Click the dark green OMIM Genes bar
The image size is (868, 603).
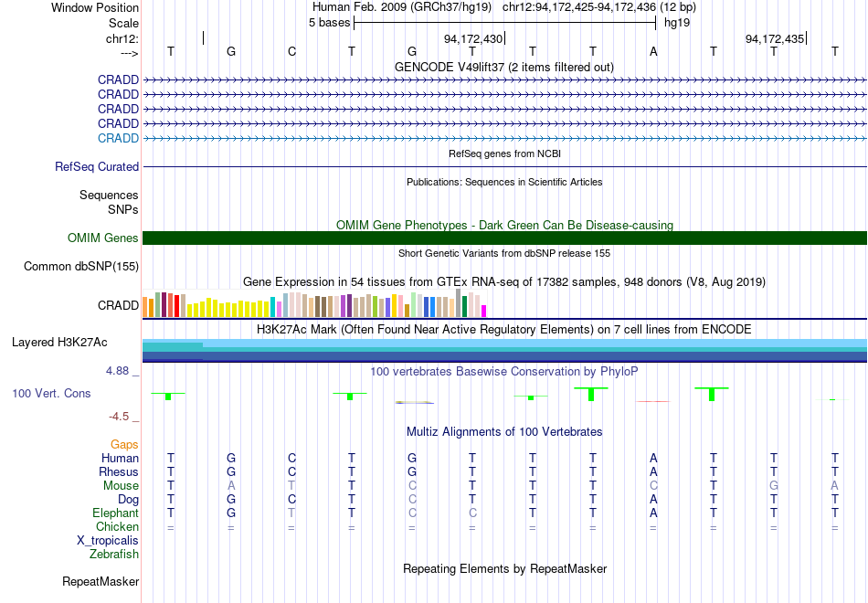504,238
